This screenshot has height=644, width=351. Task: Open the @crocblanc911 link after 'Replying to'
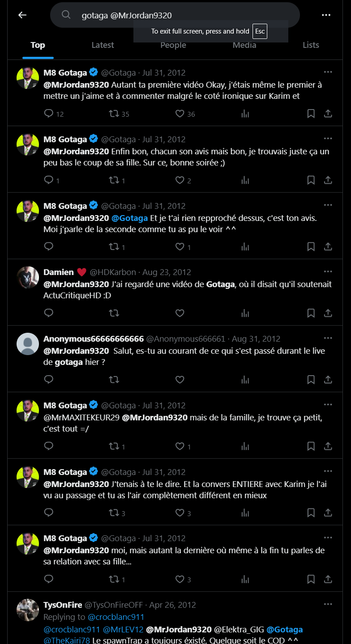pos(116,617)
